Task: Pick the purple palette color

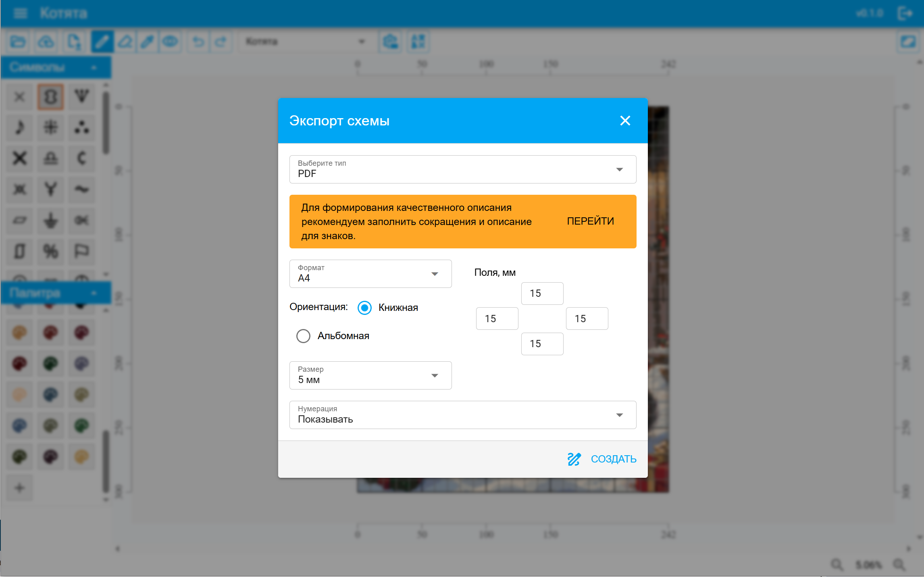Action: 81,364
